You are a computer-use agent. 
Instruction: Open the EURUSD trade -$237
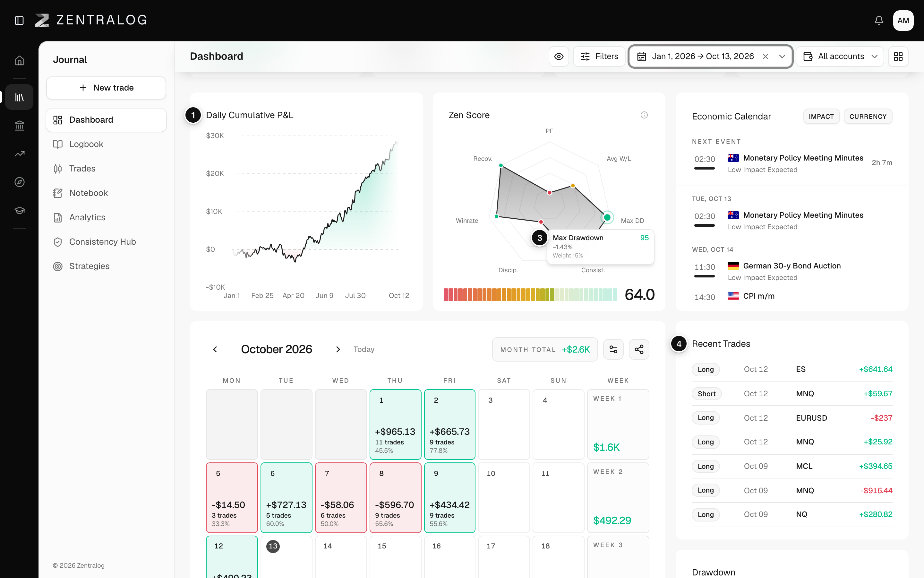792,418
